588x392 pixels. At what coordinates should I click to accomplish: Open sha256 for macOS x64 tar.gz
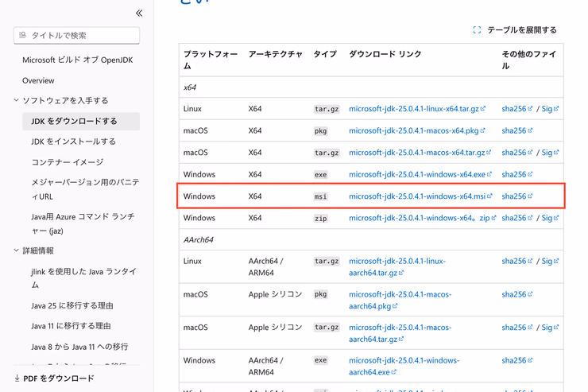pyautogui.click(x=516, y=153)
